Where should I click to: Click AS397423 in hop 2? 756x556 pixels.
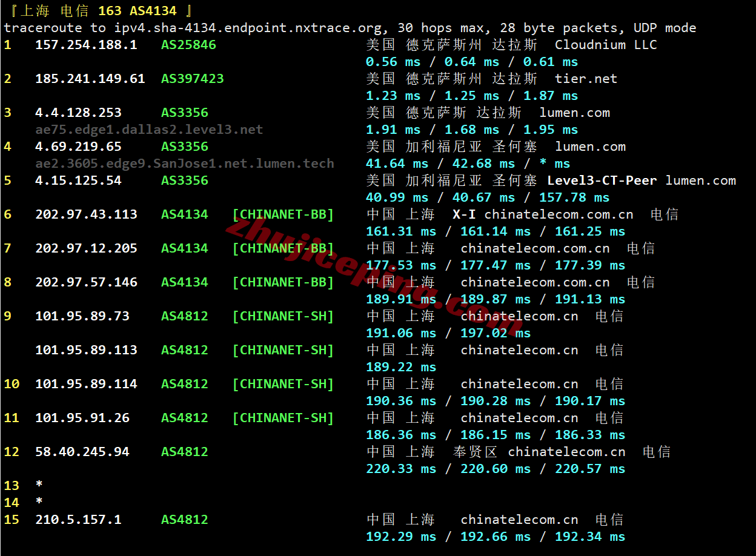click(193, 79)
